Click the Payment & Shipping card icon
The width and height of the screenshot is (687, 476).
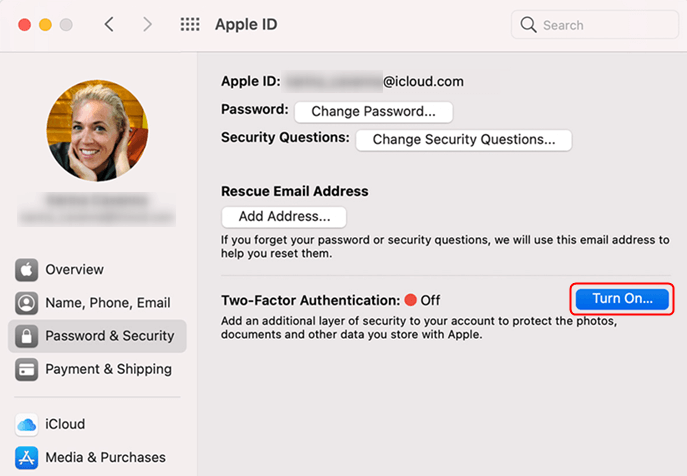(27, 369)
